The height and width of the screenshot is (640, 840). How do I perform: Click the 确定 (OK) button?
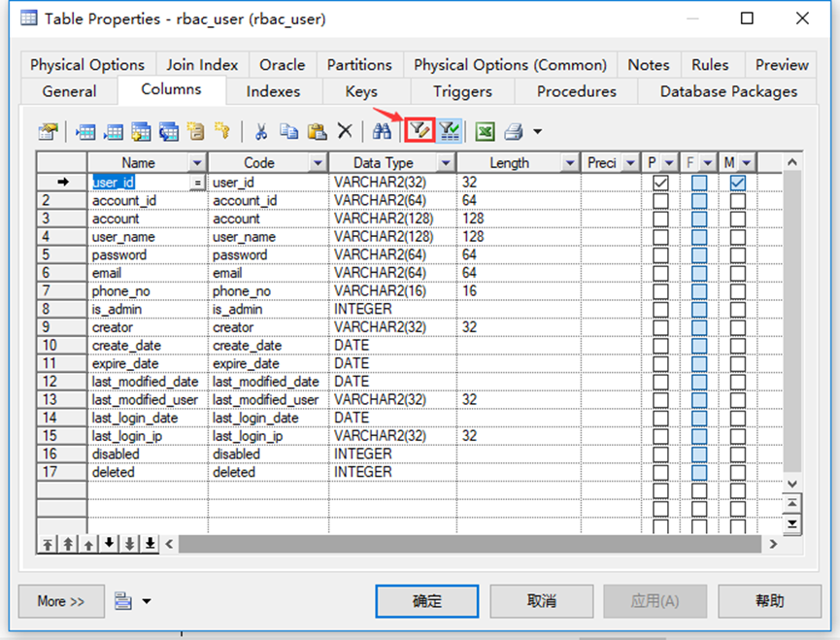click(426, 601)
